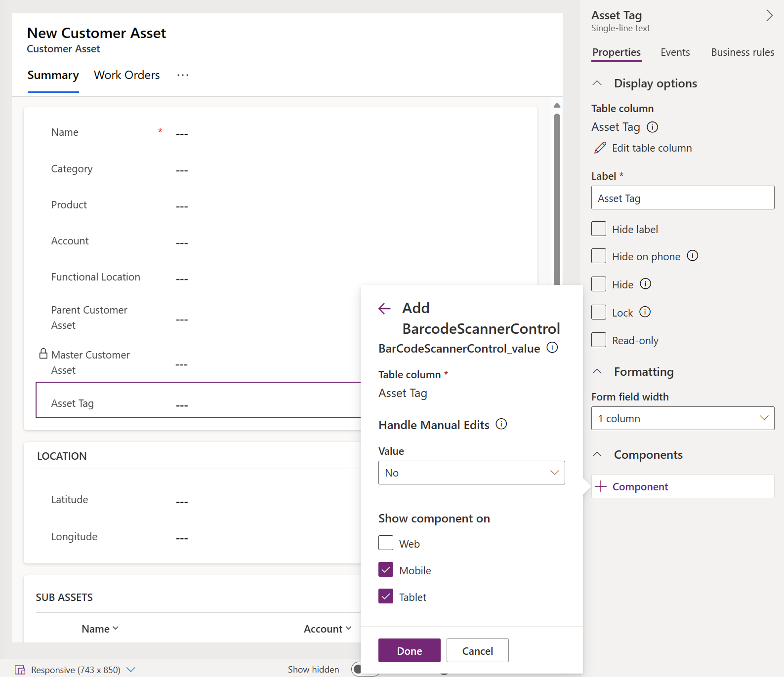The height and width of the screenshot is (677, 784).
Task: Select the Asset Tag field on the form
Action: tap(199, 400)
